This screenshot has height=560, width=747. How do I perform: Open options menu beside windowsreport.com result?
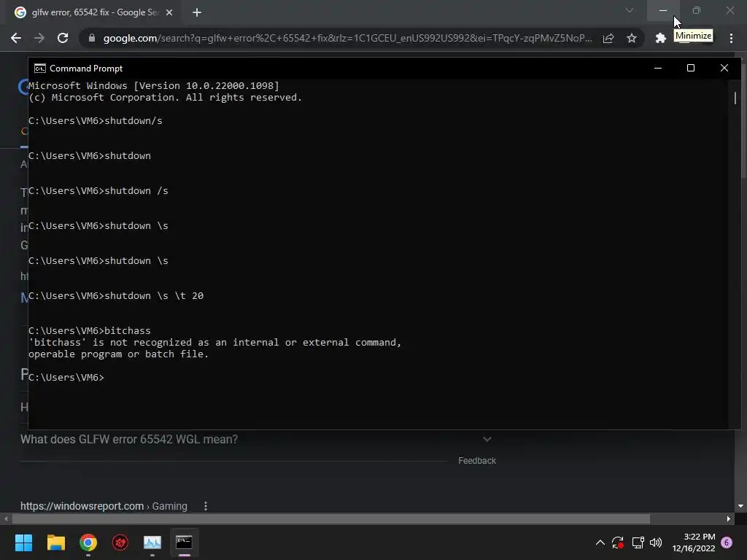click(205, 506)
